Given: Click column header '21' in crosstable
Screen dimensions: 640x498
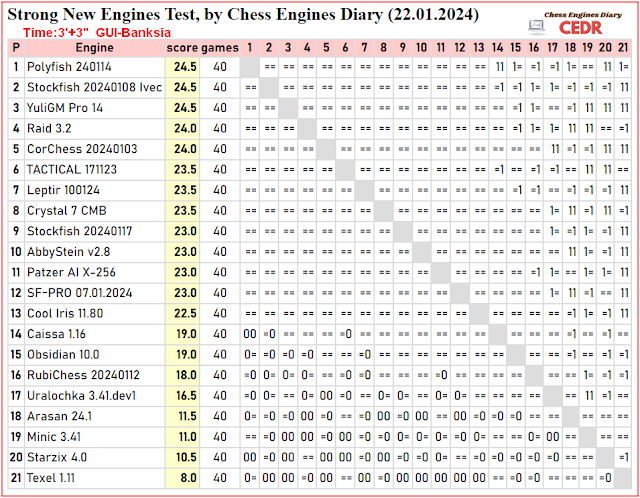Looking at the screenshot, I should [x=623, y=48].
